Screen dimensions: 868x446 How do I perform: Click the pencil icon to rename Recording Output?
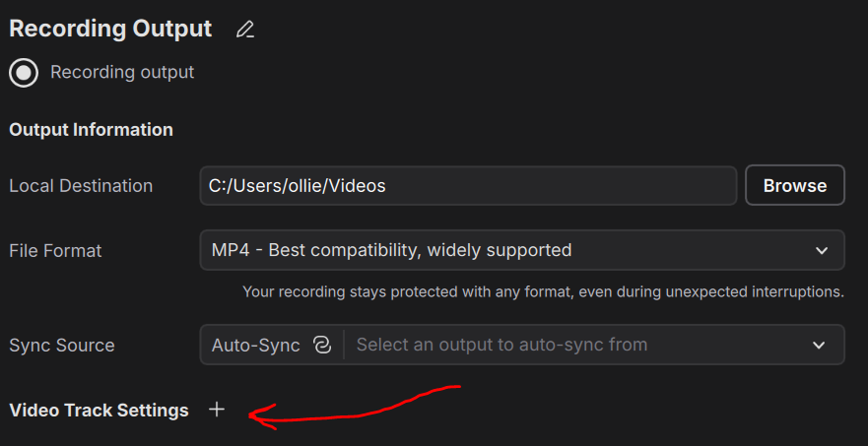pyautogui.click(x=245, y=30)
